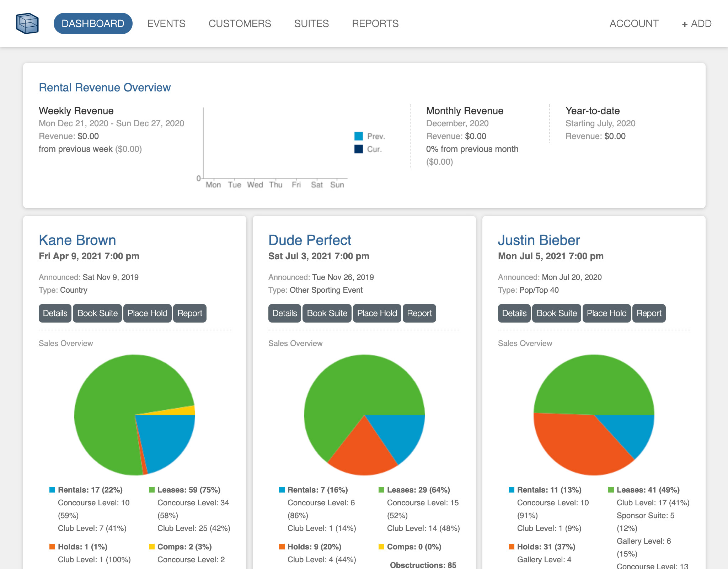Book Suite for Justin Bieber

pyautogui.click(x=557, y=313)
